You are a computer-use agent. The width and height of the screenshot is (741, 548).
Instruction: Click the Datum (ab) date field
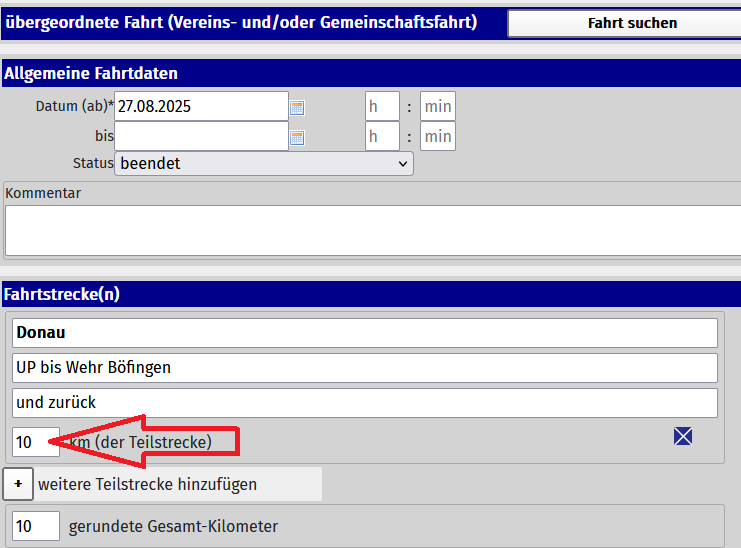point(201,106)
